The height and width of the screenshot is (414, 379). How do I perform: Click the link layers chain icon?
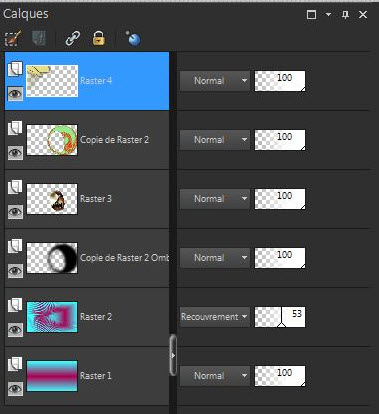point(73,38)
